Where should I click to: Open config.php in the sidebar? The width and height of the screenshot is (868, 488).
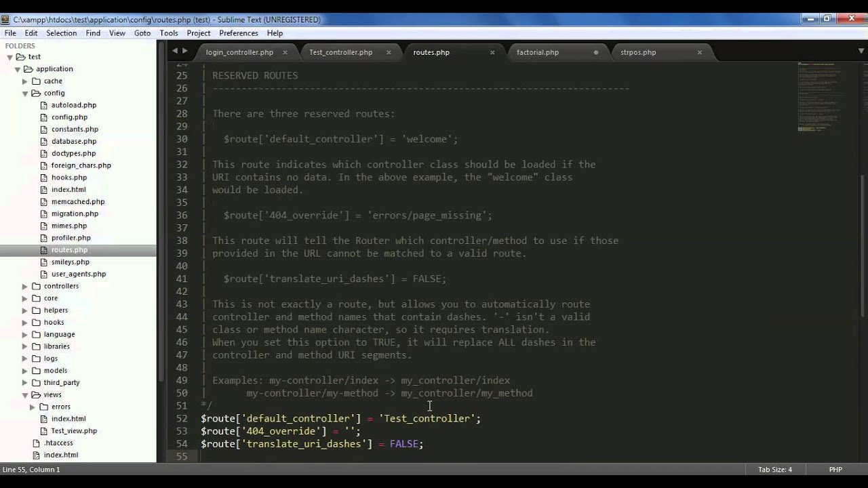pyautogui.click(x=69, y=117)
